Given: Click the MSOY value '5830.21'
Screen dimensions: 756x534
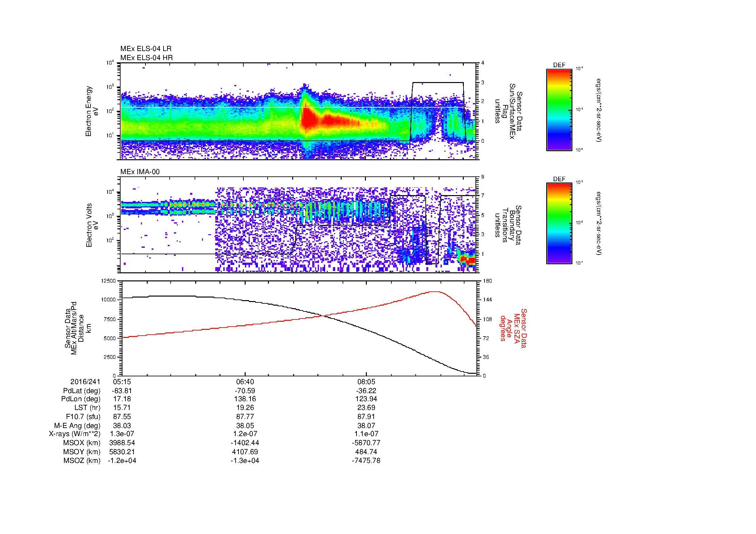Looking at the screenshot, I should coord(122,452).
